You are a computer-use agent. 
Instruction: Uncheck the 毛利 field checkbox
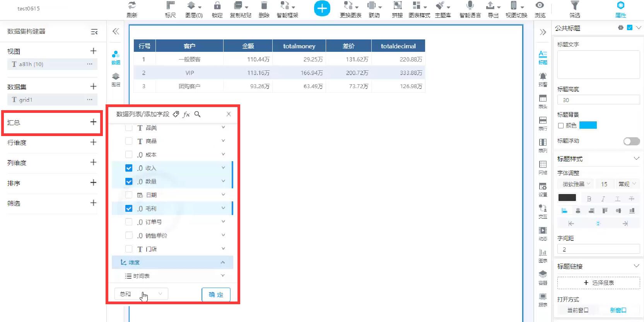click(x=129, y=208)
